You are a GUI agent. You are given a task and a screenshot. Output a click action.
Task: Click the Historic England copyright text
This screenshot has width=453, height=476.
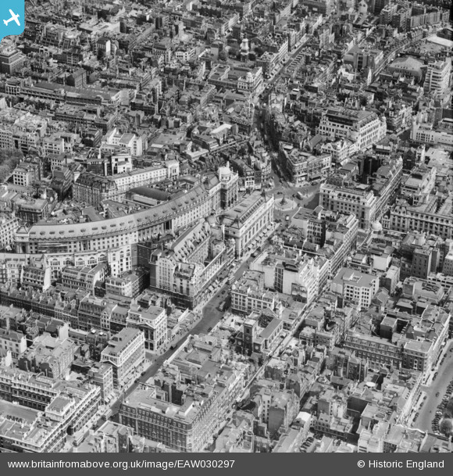tap(401, 464)
